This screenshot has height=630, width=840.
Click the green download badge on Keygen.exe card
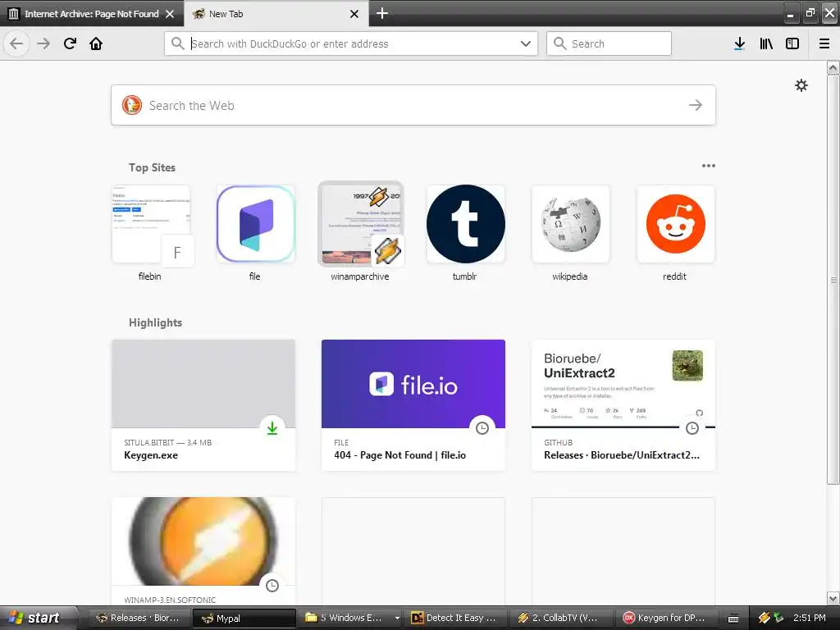[x=272, y=428]
